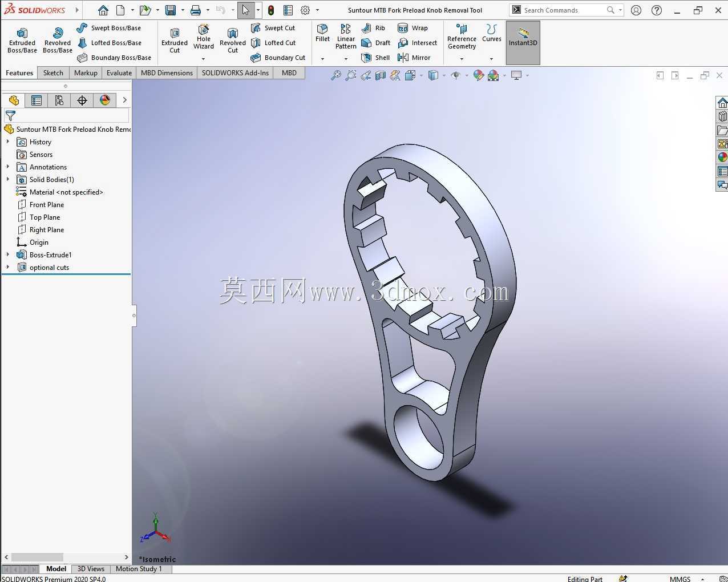Switch to the Sketch tab
This screenshot has height=582, width=728.
click(53, 73)
